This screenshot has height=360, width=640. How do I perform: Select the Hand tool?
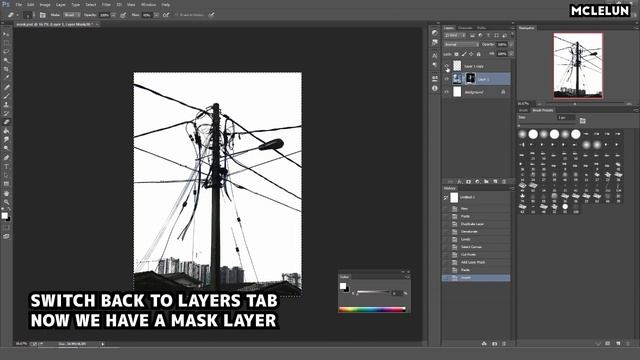pyautogui.click(x=6, y=193)
